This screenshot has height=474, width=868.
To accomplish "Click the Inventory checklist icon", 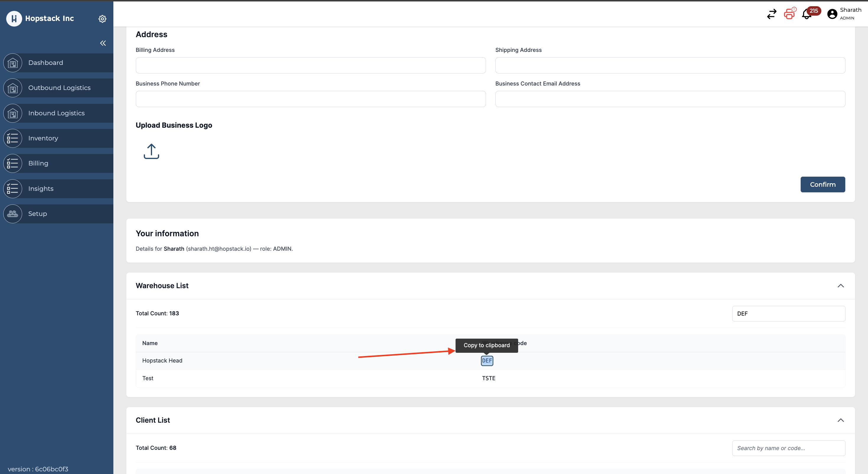I will 13,138.
